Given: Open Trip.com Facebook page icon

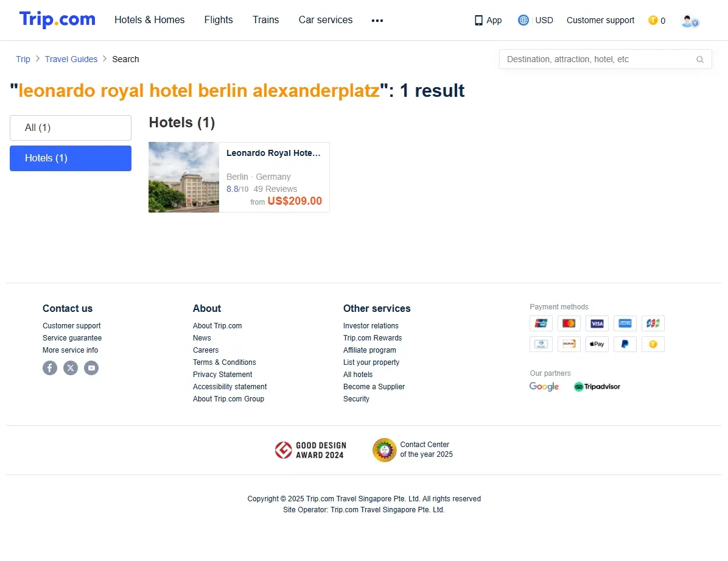Looking at the screenshot, I should [x=50, y=368].
